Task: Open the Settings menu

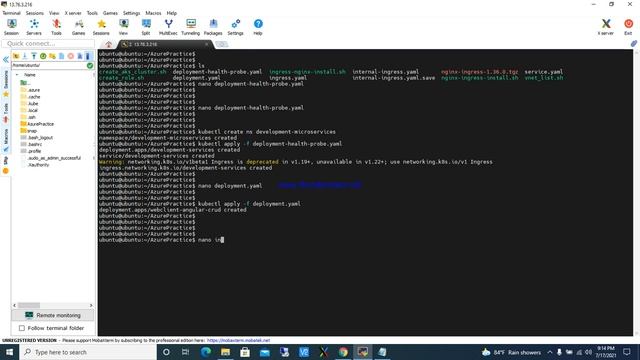Action: click(131, 13)
